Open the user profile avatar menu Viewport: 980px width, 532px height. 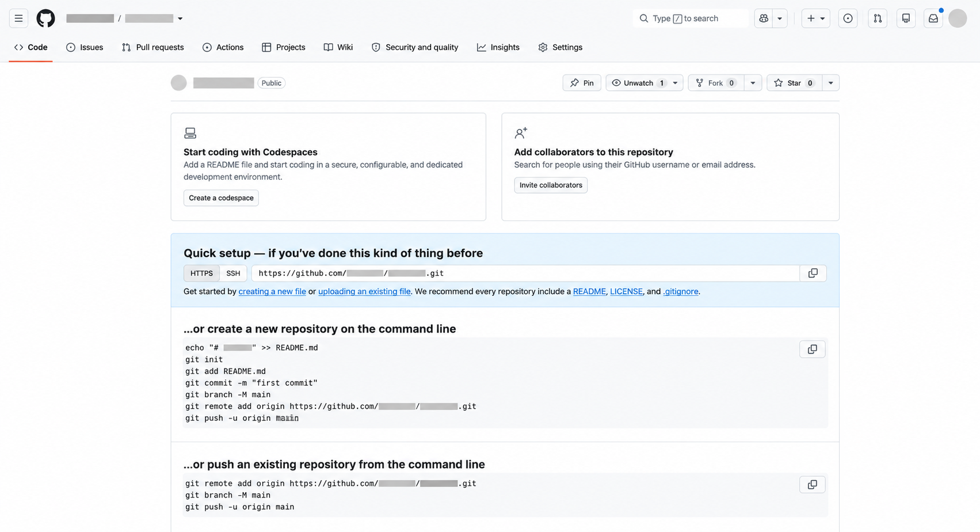(958, 18)
